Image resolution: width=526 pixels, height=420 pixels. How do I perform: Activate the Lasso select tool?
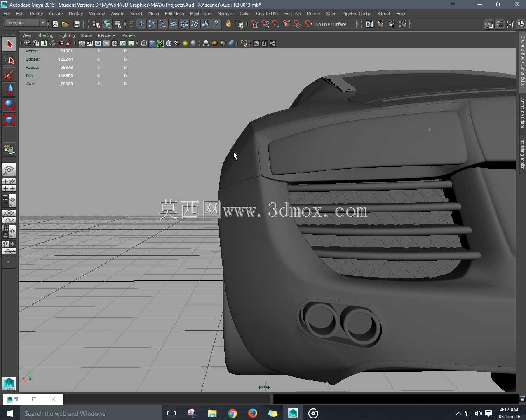coord(9,59)
